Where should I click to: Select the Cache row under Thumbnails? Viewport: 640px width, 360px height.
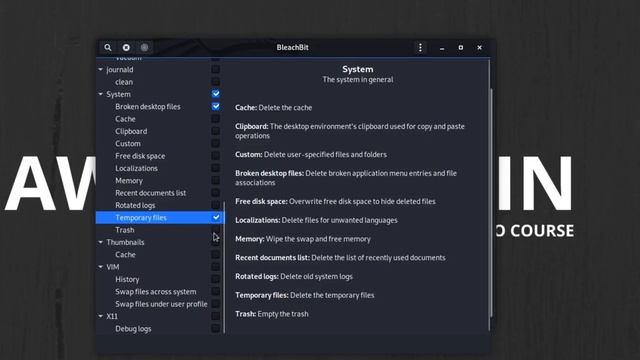(160, 254)
